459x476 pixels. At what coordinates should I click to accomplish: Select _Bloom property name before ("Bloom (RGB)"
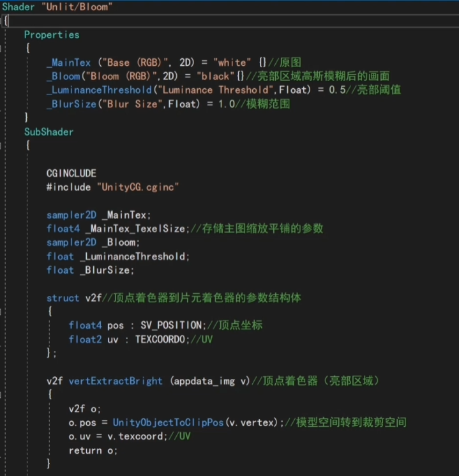63,76
